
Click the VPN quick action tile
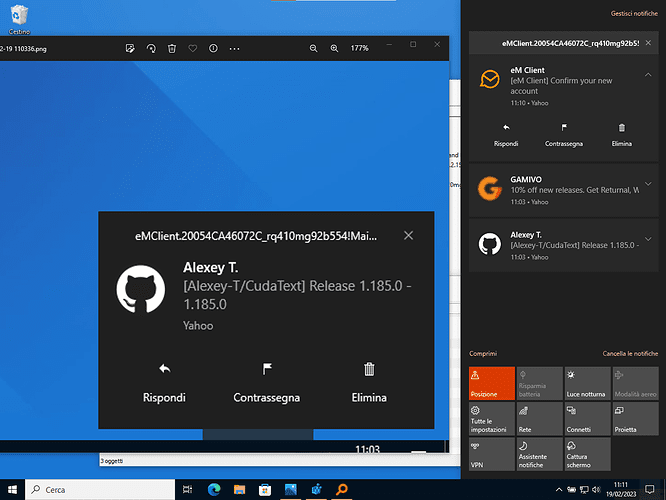(492, 454)
